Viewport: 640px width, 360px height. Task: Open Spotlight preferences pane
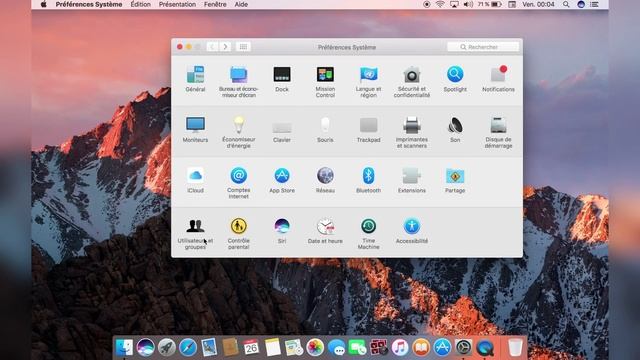(x=455, y=79)
